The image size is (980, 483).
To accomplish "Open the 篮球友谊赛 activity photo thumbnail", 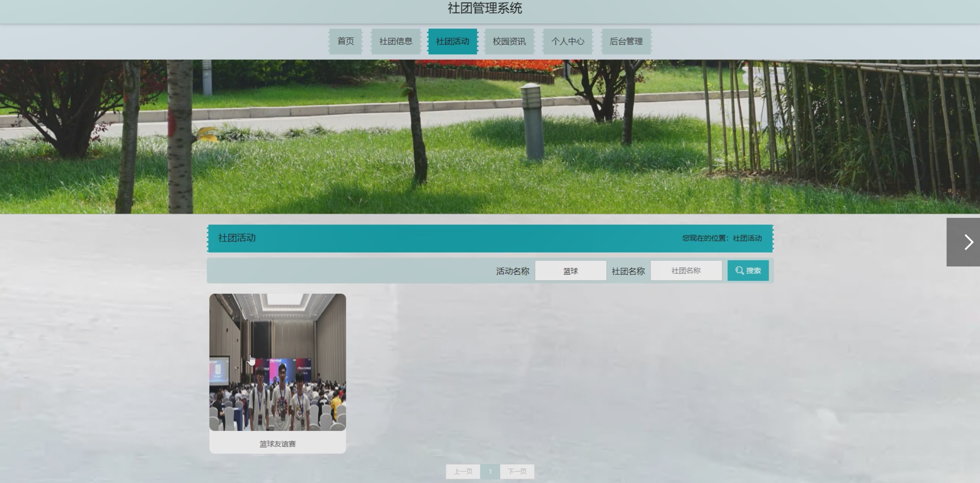I will 278,362.
